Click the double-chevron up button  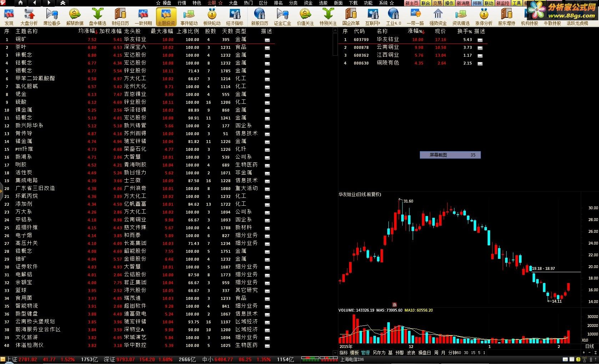pyautogui.click(x=63, y=3)
